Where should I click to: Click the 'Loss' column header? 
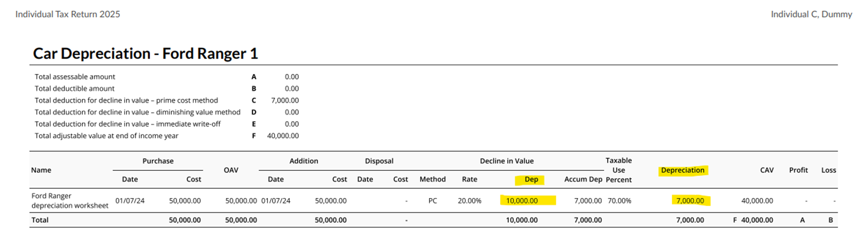coord(829,170)
